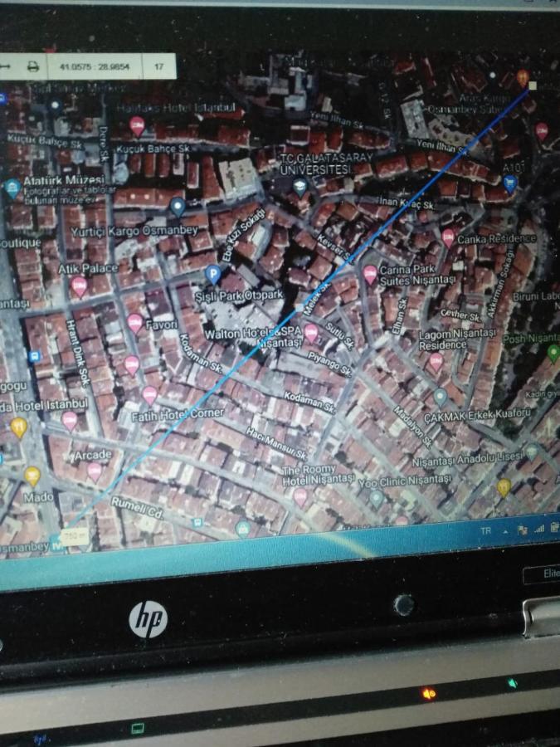The height and width of the screenshot is (747, 560).
Task: Click the Akkirman Sokağı street label
Action: coord(499,283)
